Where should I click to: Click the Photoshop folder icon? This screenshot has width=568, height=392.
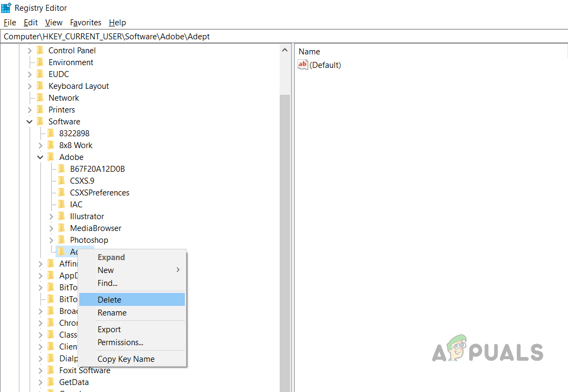(x=62, y=240)
